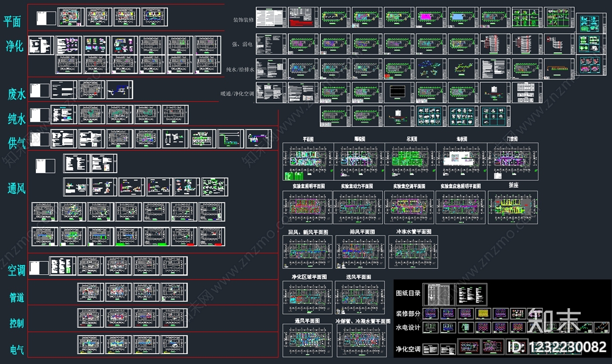The width and height of the screenshot is (612, 364).
Task: Click the 装饰装修 row label
Action: [243, 20]
